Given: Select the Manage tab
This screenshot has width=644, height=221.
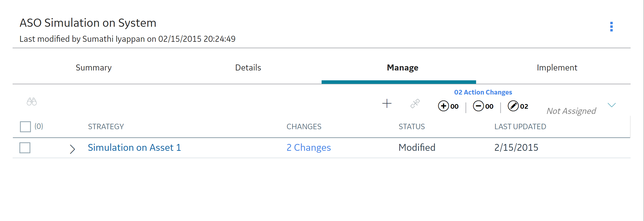Looking at the screenshot, I should point(403,67).
